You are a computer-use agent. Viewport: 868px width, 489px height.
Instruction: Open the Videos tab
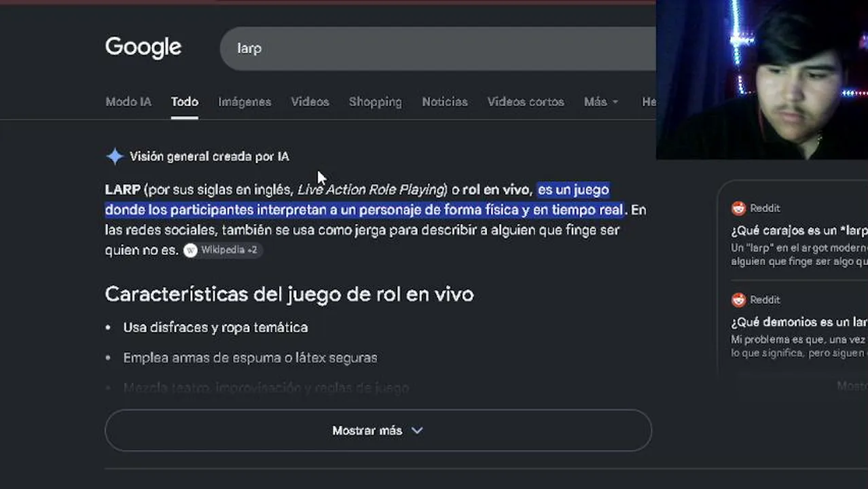310,102
